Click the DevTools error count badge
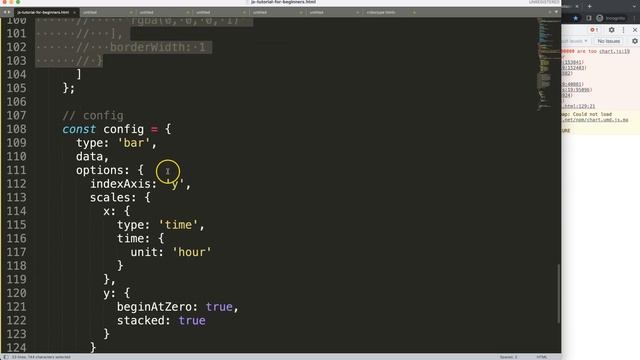 pyautogui.click(x=594, y=30)
